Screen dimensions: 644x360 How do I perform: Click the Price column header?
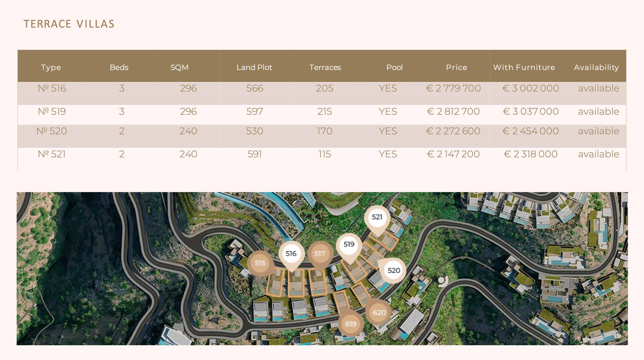[457, 67]
